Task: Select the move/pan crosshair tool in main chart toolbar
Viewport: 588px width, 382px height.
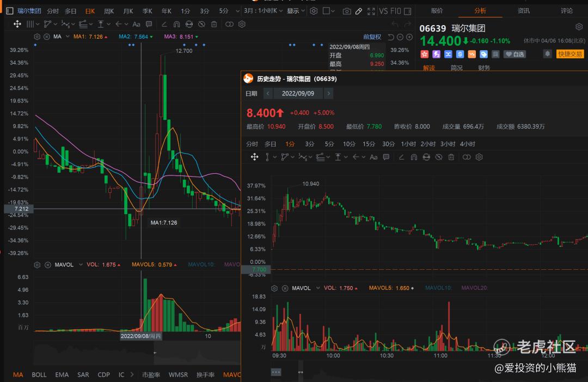Action: tap(17, 25)
